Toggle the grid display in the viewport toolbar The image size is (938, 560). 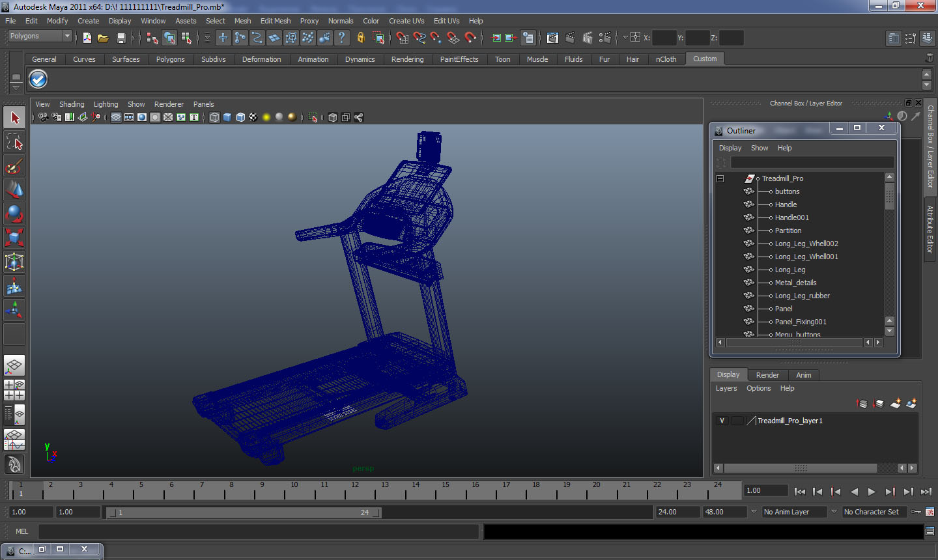[115, 117]
